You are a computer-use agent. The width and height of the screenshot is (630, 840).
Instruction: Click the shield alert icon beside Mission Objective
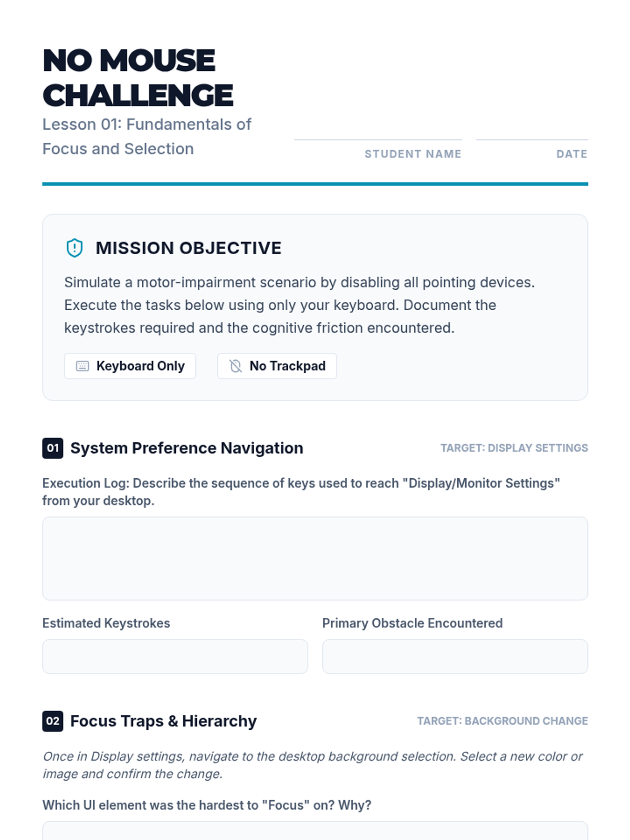tap(75, 248)
